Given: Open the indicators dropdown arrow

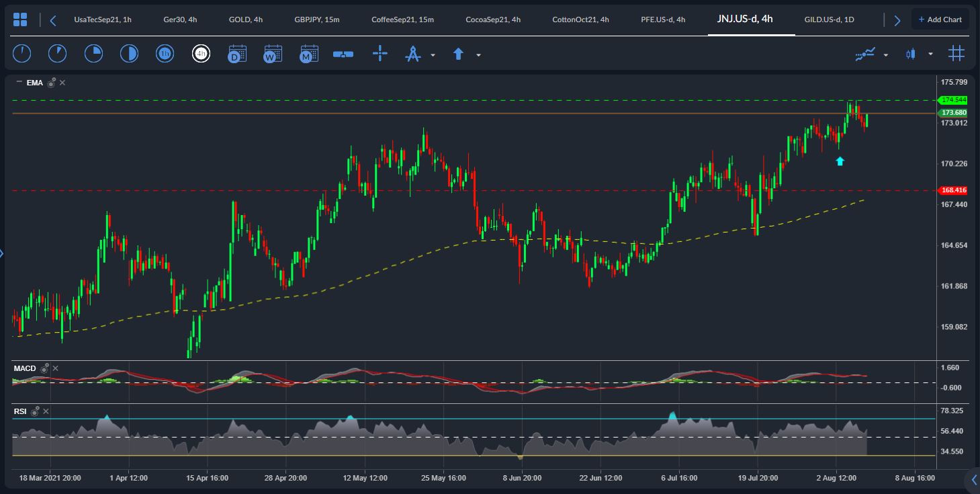Looking at the screenshot, I should (x=885, y=55).
